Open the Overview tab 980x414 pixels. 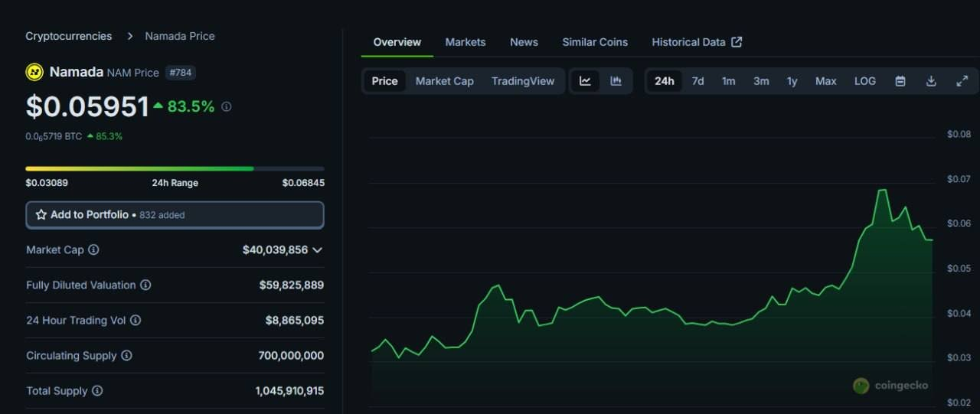(x=397, y=42)
